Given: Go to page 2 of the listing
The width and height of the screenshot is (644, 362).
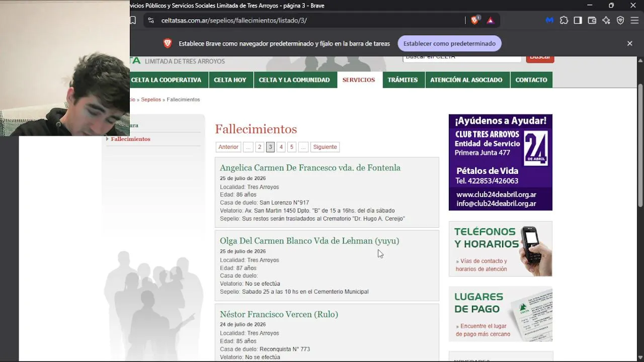Looking at the screenshot, I should click(x=260, y=147).
